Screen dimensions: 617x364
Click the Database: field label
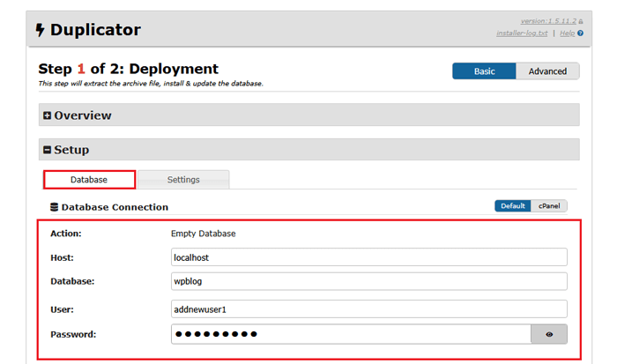pyautogui.click(x=72, y=281)
